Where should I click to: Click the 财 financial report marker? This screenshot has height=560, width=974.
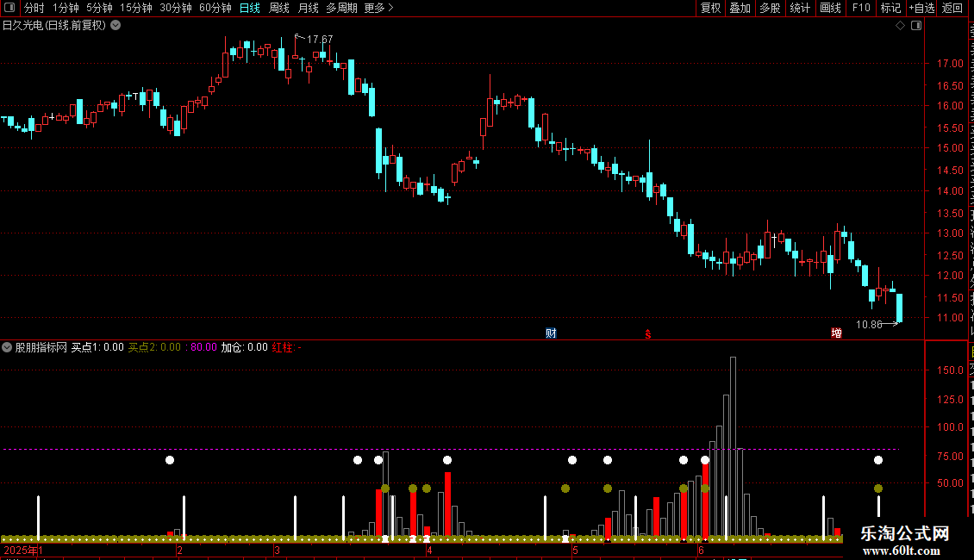(x=551, y=333)
